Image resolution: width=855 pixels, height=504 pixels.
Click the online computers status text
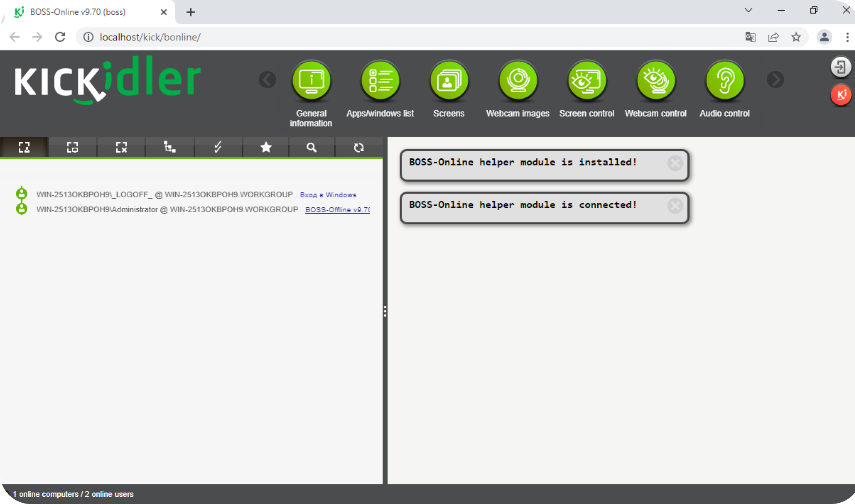73,494
